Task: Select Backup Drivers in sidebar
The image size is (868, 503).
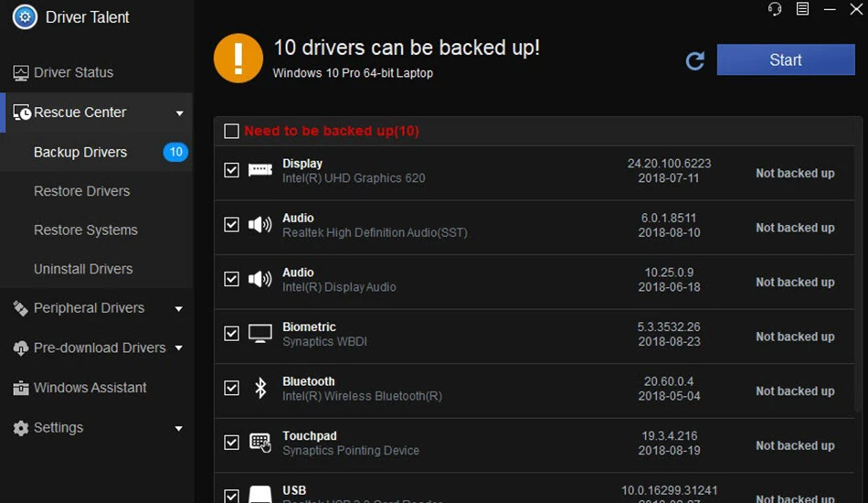Action: point(97,152)
